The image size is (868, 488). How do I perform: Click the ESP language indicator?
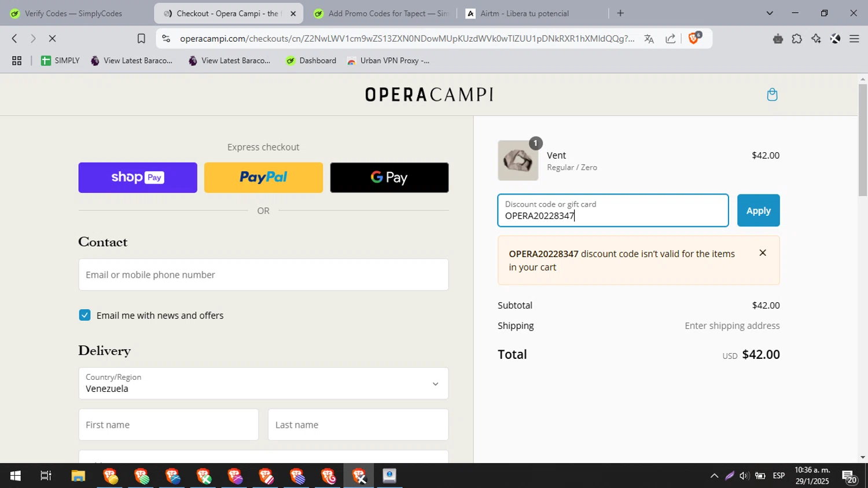click(x=779, y=476)
